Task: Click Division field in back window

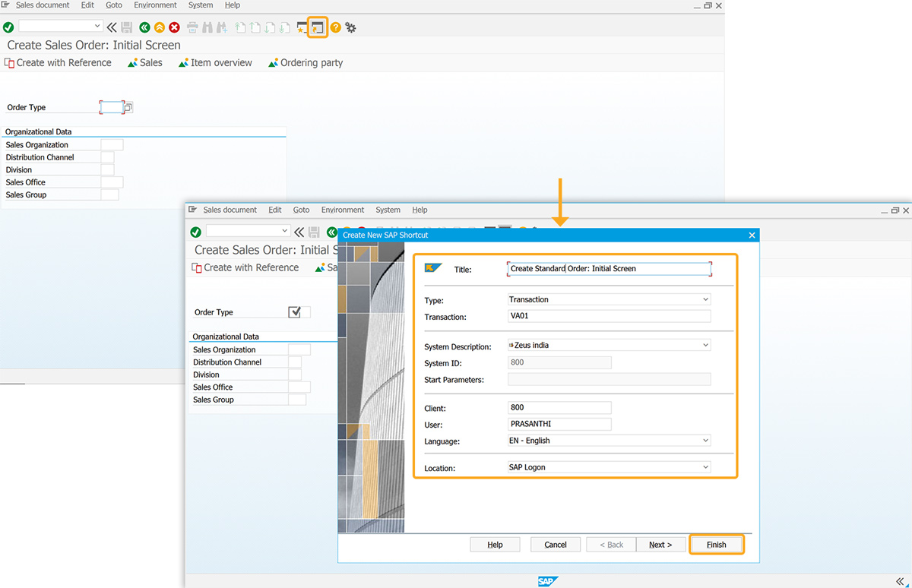Action: click(107, 170)
